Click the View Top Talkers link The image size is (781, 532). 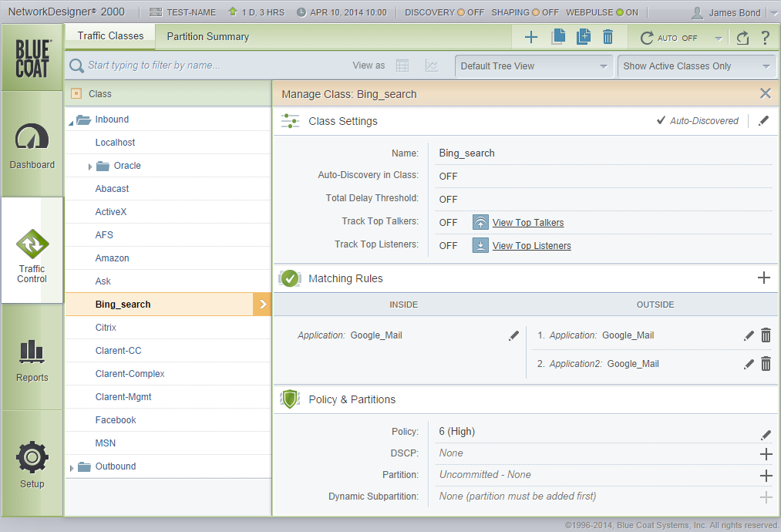(528, 223)
